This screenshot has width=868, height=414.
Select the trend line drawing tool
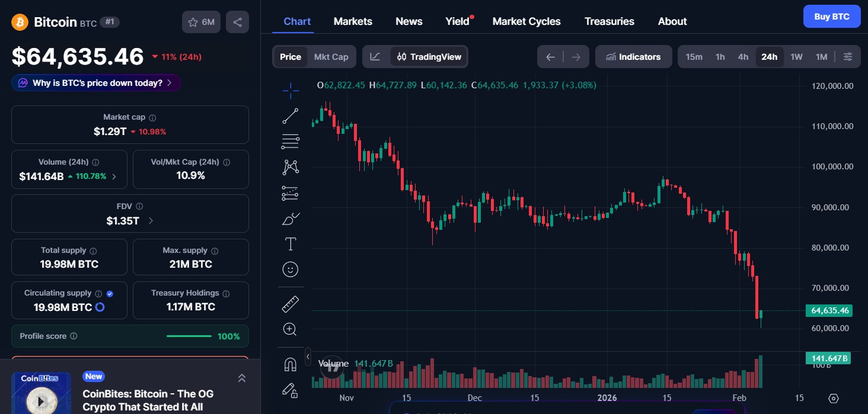click(290, 115)
